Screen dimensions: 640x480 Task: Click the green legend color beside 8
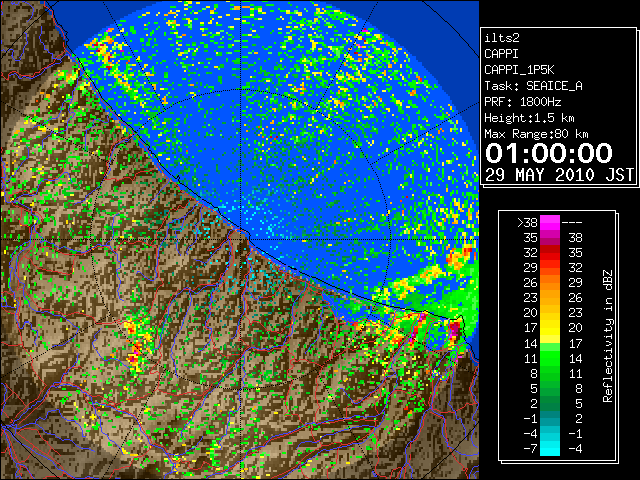(x=549, y=373)
